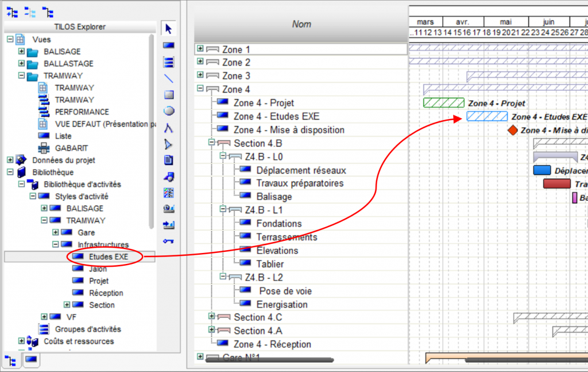
Task: Select the combined shapes clipart tool
Action: point(169,177)
